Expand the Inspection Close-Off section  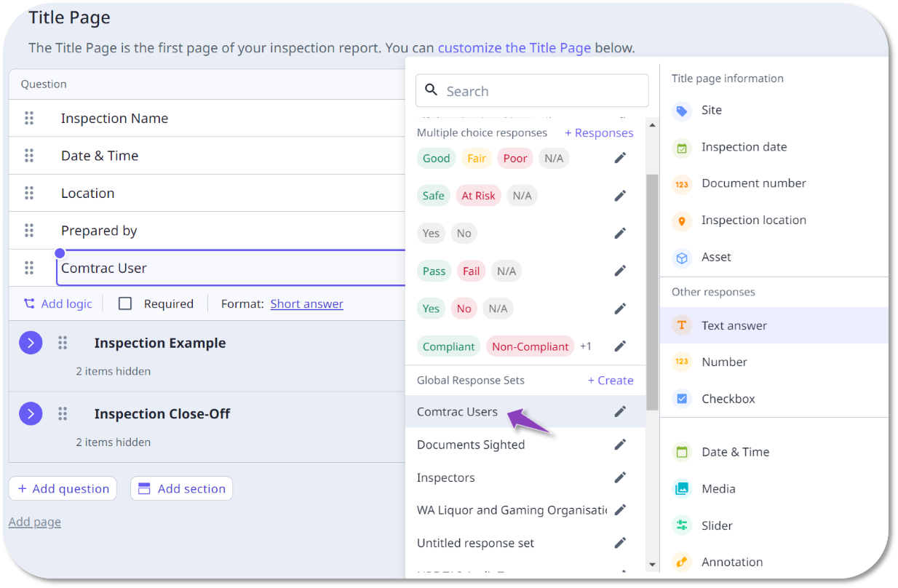[31, 414]
